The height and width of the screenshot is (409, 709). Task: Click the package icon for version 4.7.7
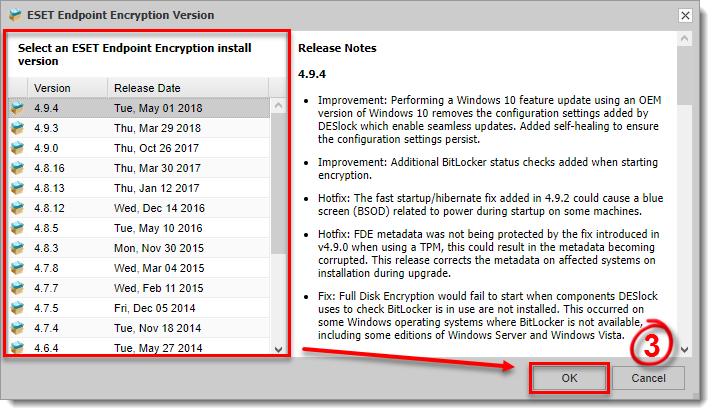pyautogui.click(x=18, y=288)
